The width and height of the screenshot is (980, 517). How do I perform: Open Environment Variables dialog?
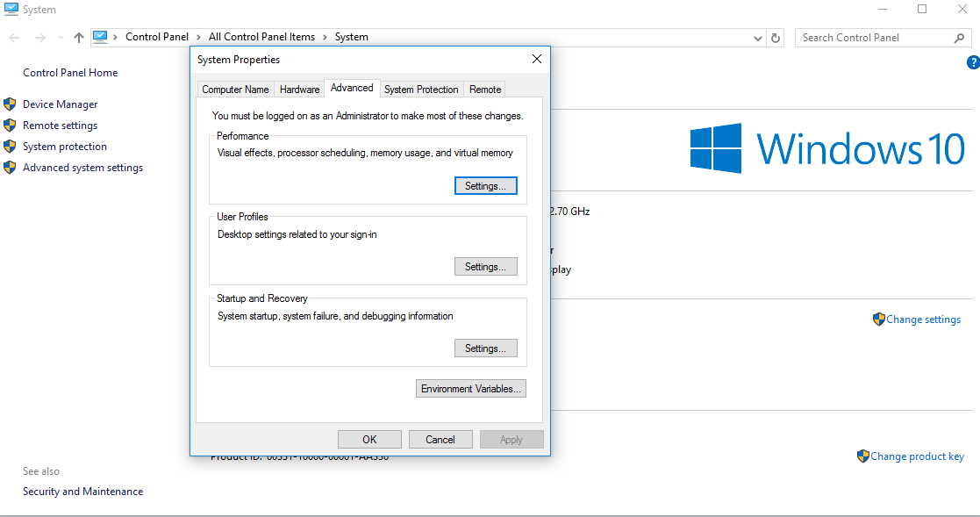click(x=470, y=388)
